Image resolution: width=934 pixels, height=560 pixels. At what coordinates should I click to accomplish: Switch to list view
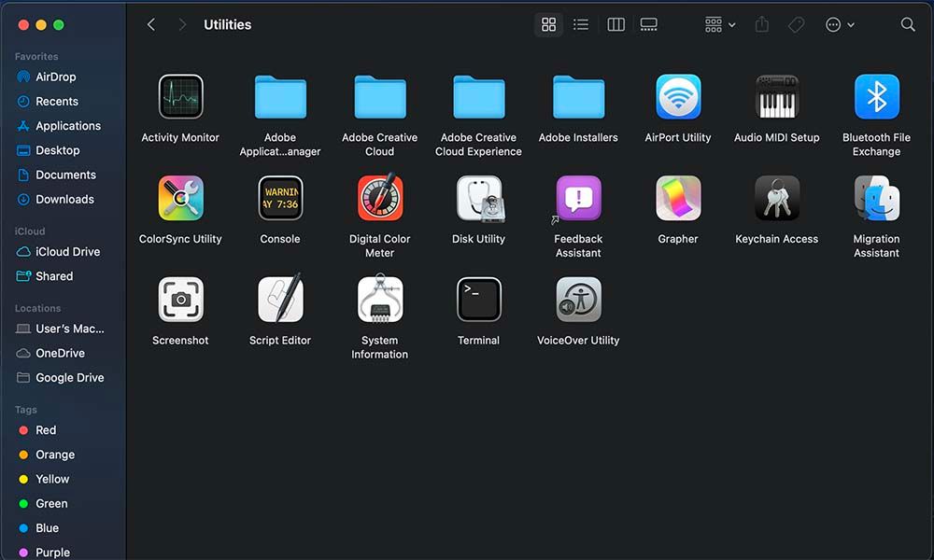tap(581, 25)
